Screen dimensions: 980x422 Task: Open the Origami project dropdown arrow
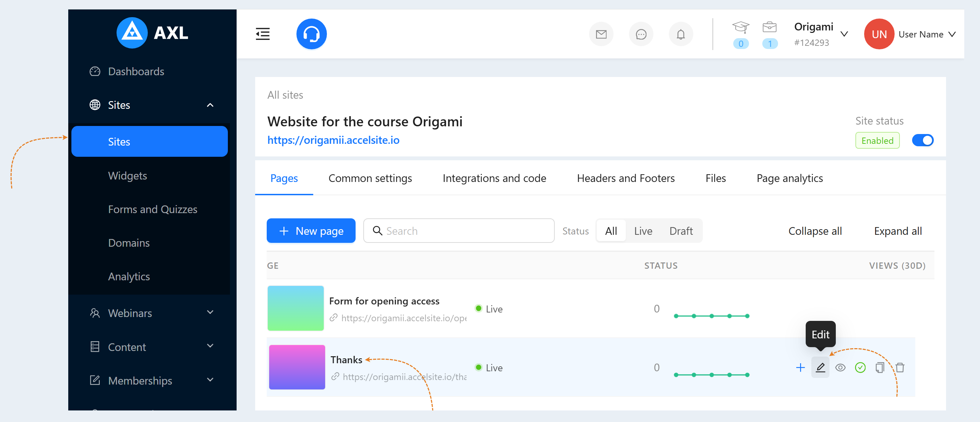pos(844,34)
